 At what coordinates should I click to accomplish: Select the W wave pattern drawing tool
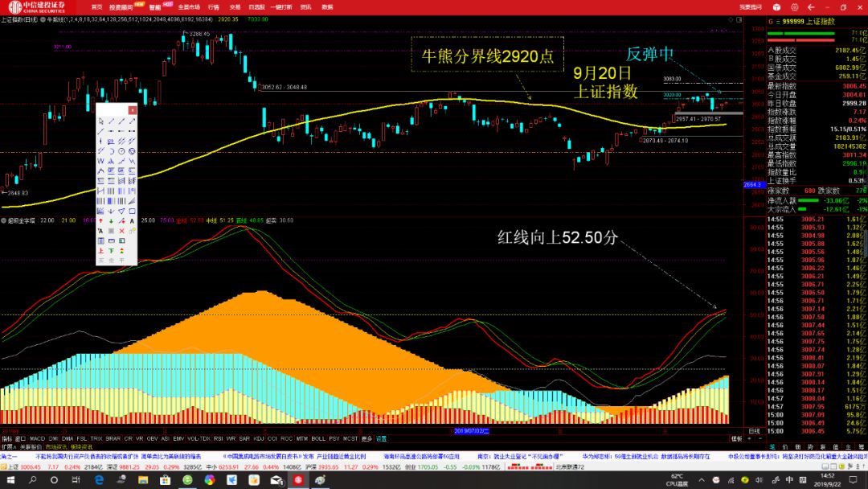click(x=100, y=161)
